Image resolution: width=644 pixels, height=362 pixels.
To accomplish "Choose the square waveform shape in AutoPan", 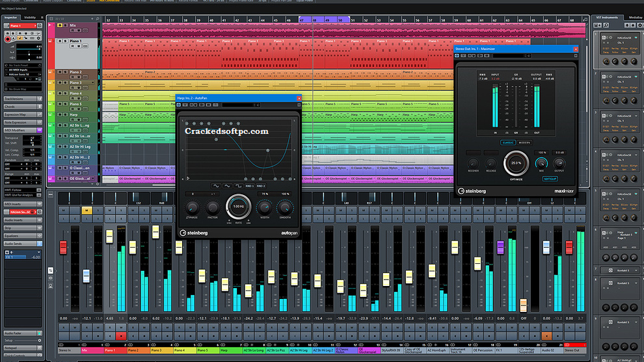I will (x=238, y=186).
